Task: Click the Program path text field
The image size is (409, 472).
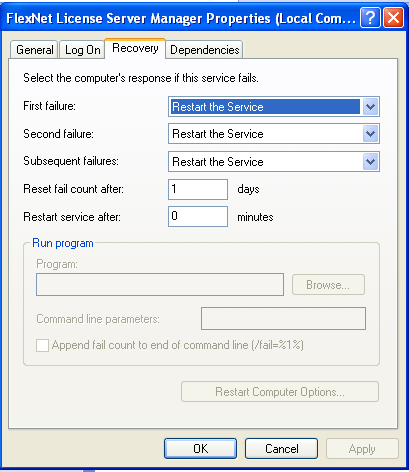Action: click(160, 285)
